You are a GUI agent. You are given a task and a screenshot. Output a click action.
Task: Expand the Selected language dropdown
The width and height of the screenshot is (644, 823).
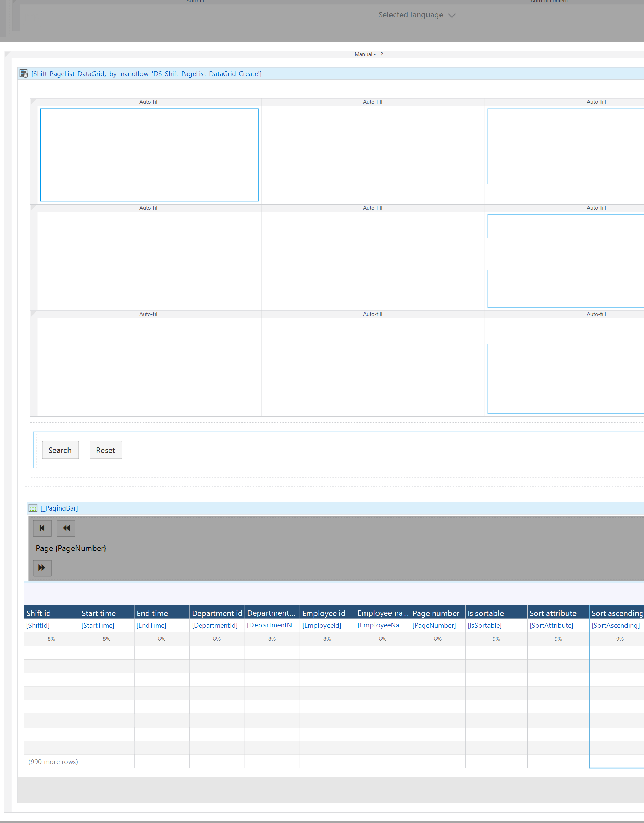417,15
